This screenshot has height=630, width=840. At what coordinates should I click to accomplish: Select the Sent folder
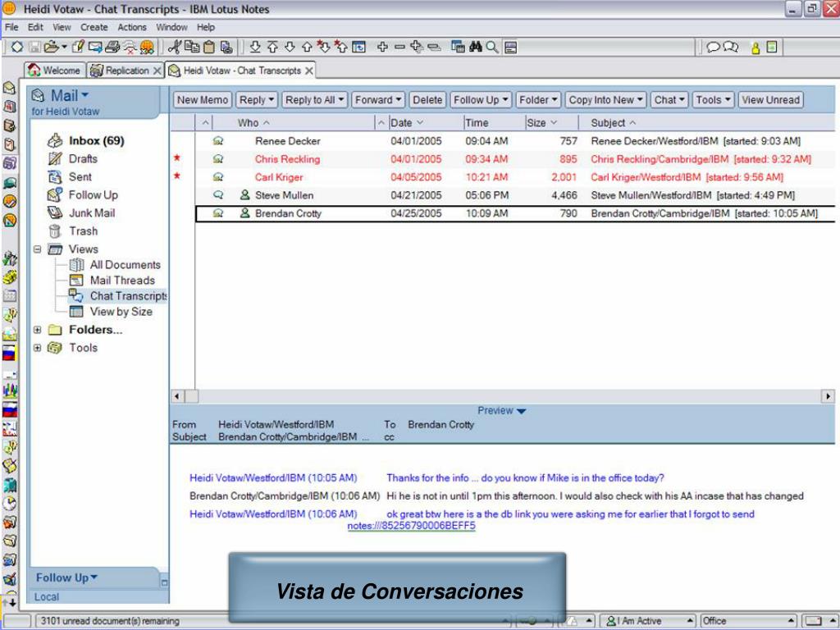(80, 177)
